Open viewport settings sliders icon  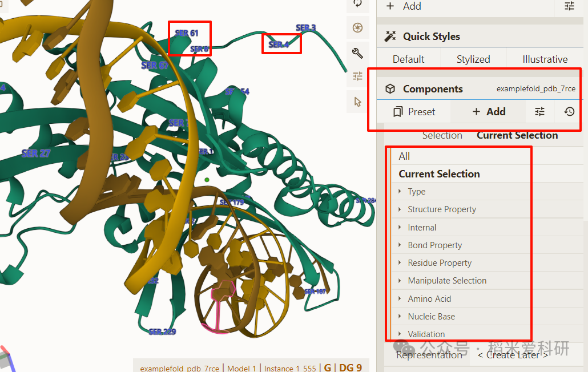pyautogui.click(x=358, y=76)
